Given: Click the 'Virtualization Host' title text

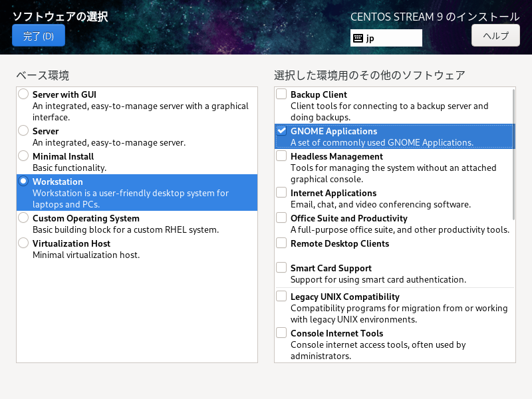Looking at the screenshot, I should pyautogui.click(x=72, y=244).
